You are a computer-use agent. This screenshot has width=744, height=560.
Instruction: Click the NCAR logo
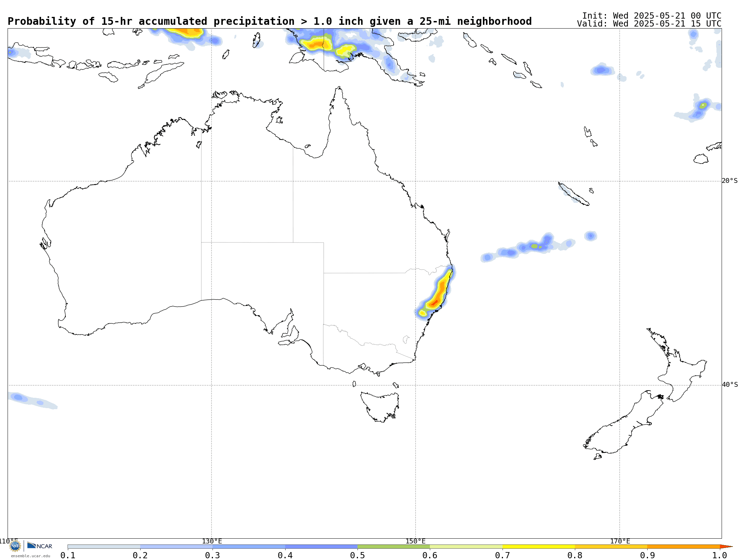[40, 546]
